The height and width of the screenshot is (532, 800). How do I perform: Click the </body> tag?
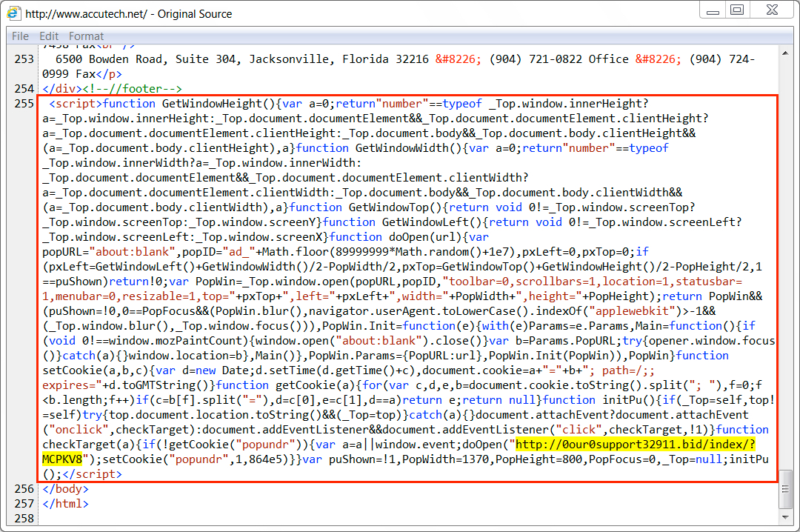pos(65,489)
